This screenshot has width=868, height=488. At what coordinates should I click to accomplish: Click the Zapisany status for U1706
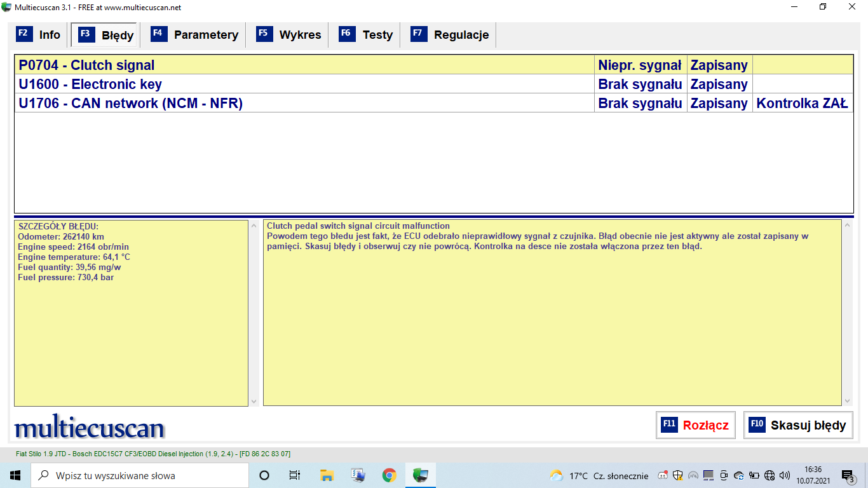[719, 103]
